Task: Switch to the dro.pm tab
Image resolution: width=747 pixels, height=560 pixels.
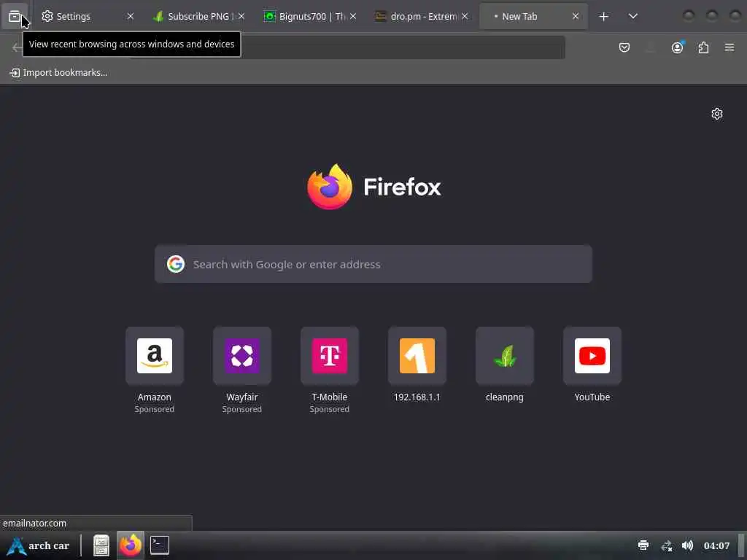Action: click(x=422, y=16)
